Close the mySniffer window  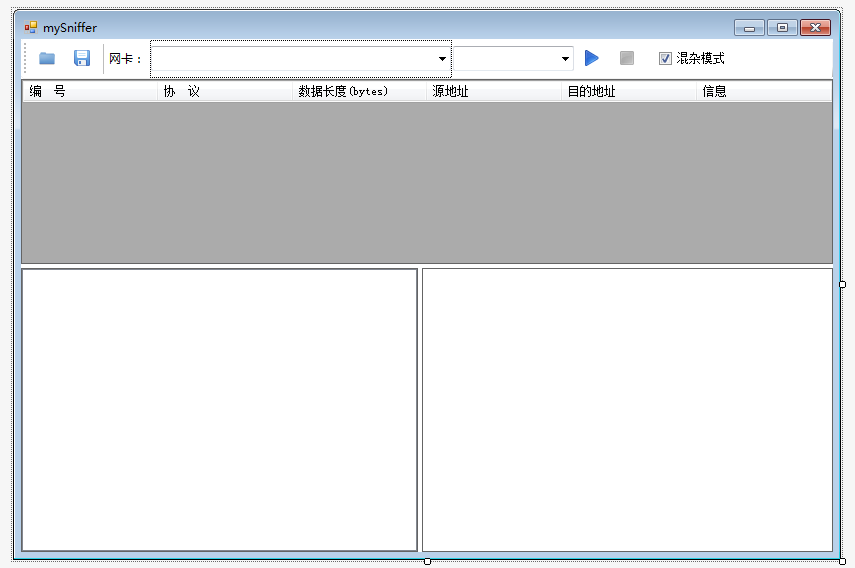[x=815, y=27]
